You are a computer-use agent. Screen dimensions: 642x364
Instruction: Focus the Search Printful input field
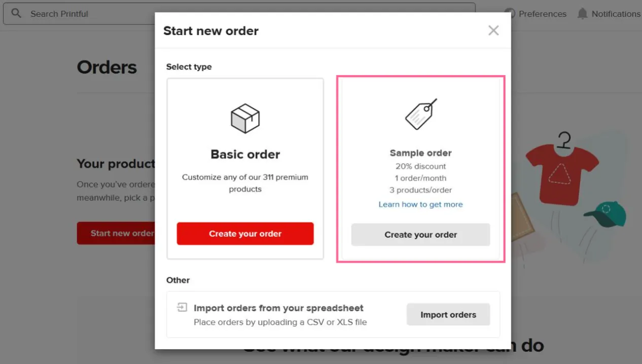239,14
